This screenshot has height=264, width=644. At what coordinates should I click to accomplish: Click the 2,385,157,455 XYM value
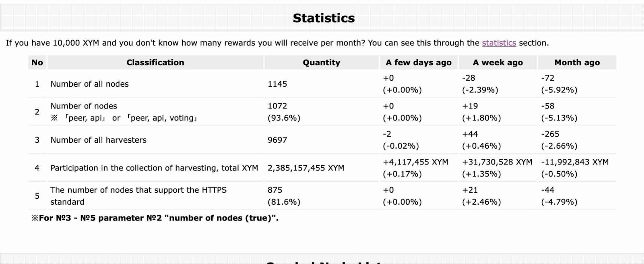point(306,168)
